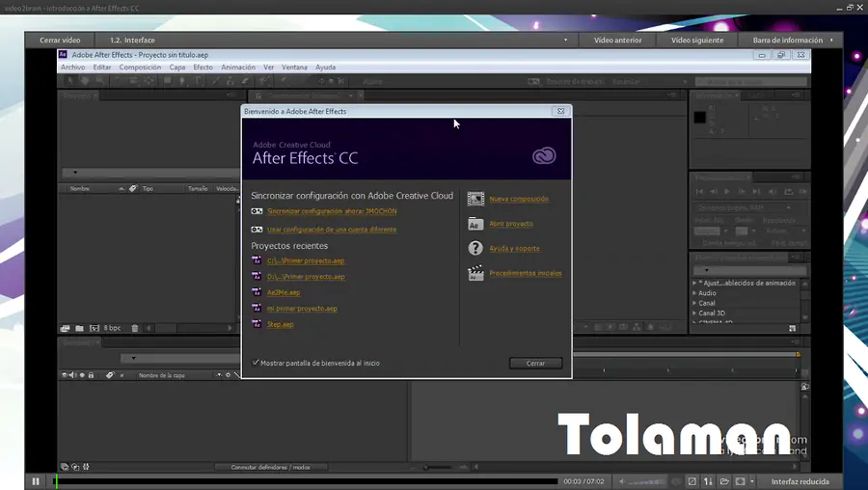868x490 pixels.
Task: Adjust the video player volume slider
Action: click(x=646, y=481)
